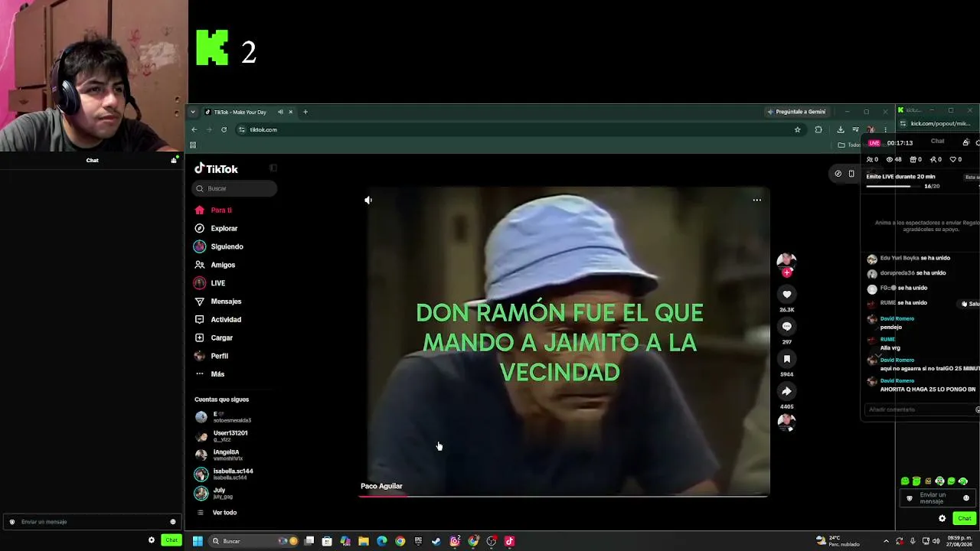Open isabella.sc144 followed account
Viewport: 980px width, 551px height.
coord(224,474)
